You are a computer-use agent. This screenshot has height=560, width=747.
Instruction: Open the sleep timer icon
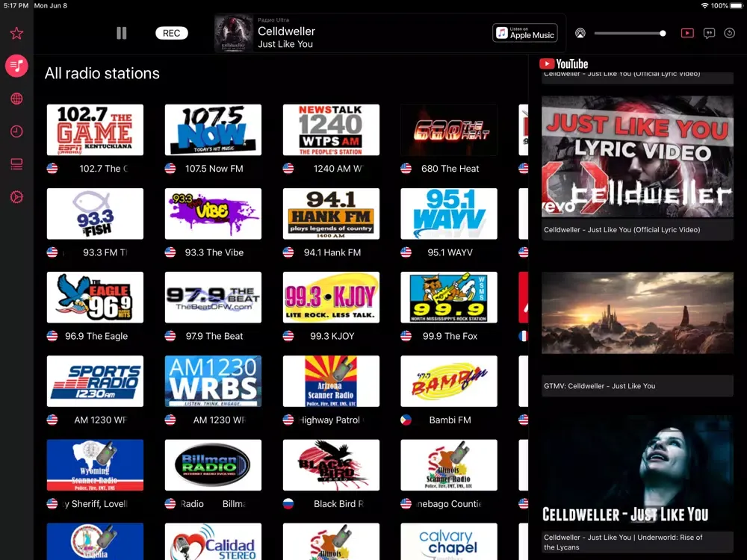[x=729, y=34]
